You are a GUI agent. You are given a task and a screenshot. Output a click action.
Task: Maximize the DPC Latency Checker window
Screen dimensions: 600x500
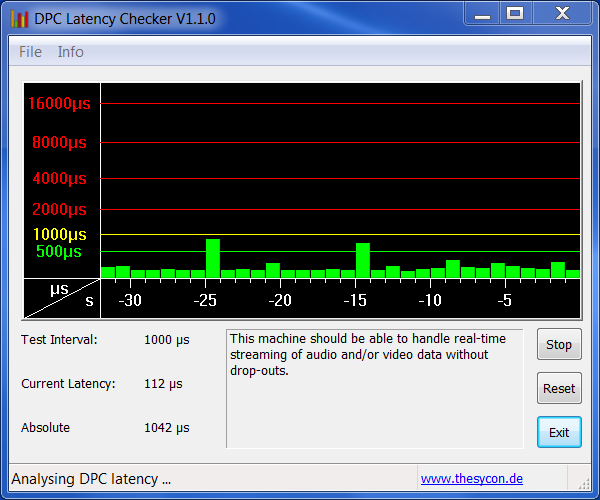click(x=515, y=14)
